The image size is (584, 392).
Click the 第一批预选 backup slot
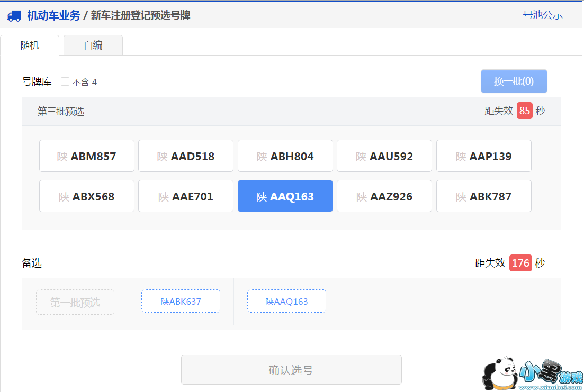pos(75,302)
